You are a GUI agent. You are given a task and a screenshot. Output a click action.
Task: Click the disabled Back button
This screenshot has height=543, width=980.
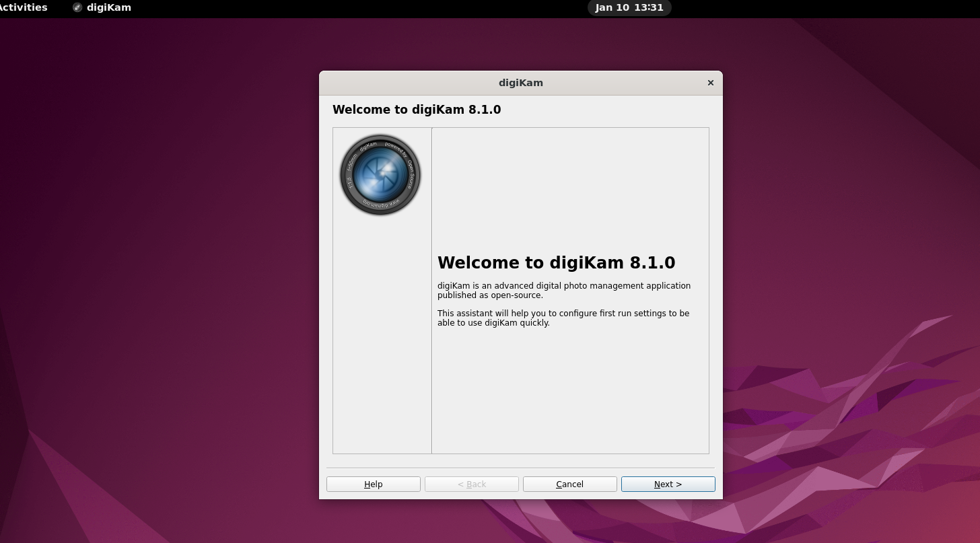point(471,484)
